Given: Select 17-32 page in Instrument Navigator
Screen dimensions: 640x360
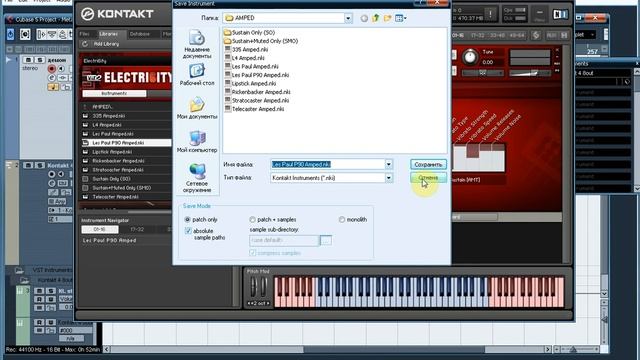Looking at the screenshot, I should click(137, 229).
